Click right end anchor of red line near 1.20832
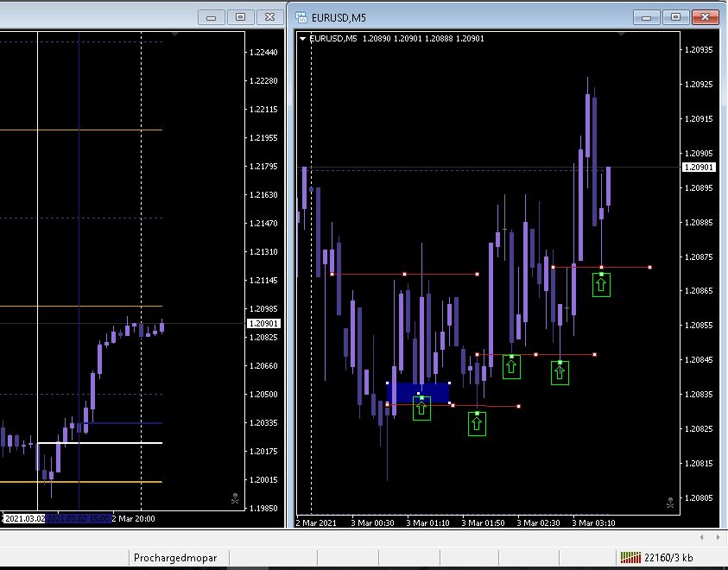728x570 pixels. [519, 407]
